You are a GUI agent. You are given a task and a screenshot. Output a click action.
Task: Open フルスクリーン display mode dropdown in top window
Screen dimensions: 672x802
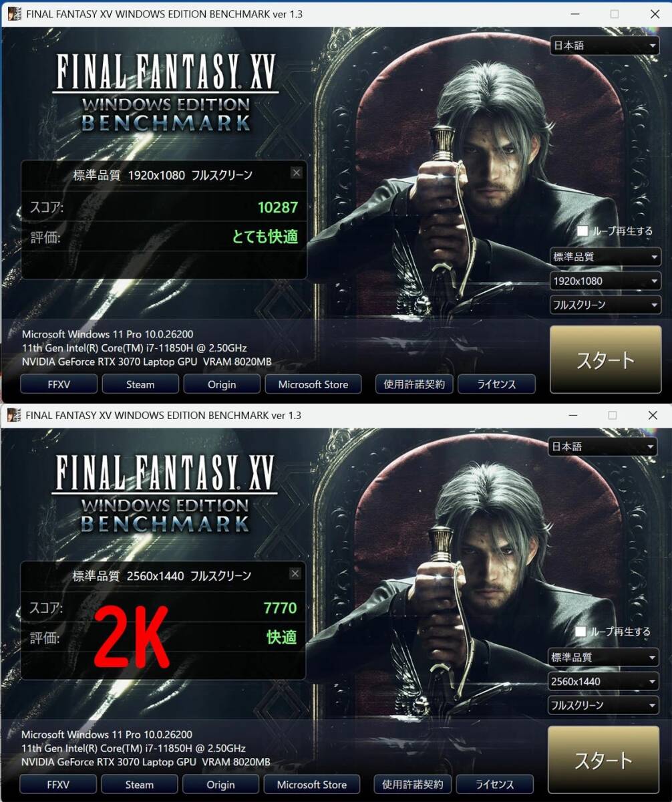[605, 305]
